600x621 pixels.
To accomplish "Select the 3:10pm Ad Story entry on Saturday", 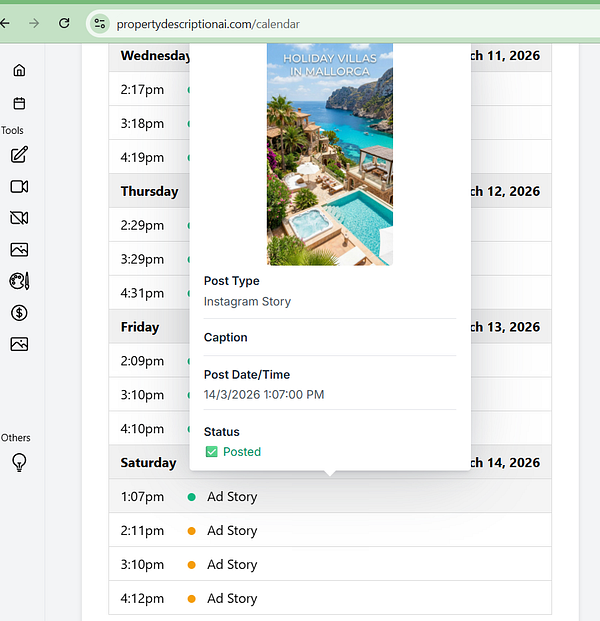I will click(330, 565).
